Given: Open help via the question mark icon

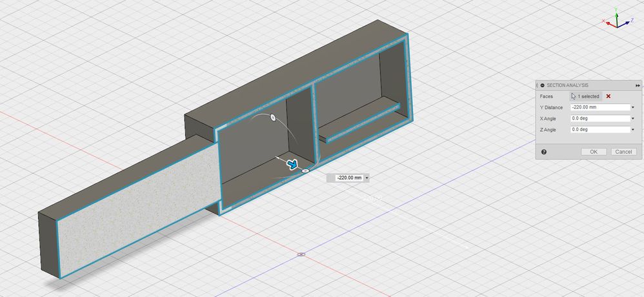Looking at the screenshot, I should [x=544, y=152].
